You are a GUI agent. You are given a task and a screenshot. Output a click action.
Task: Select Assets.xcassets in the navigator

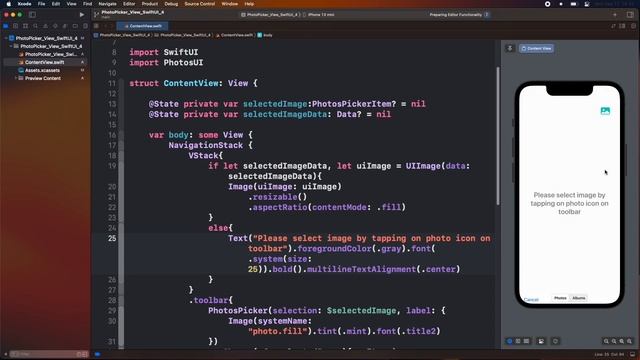pos(42,70)
